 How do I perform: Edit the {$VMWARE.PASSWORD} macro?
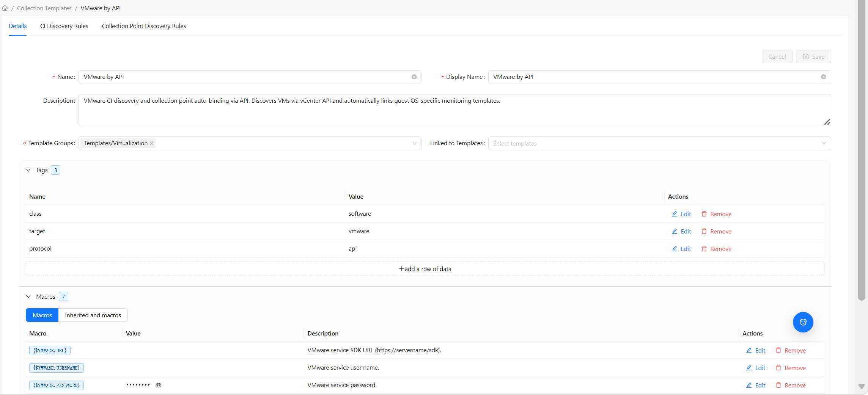click(x=756, y=386)
